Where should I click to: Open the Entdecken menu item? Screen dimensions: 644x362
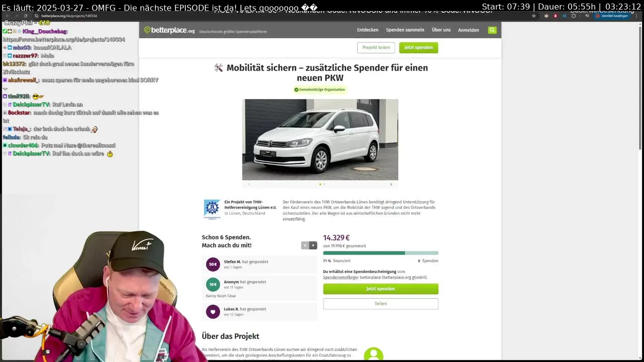point(368,30)
